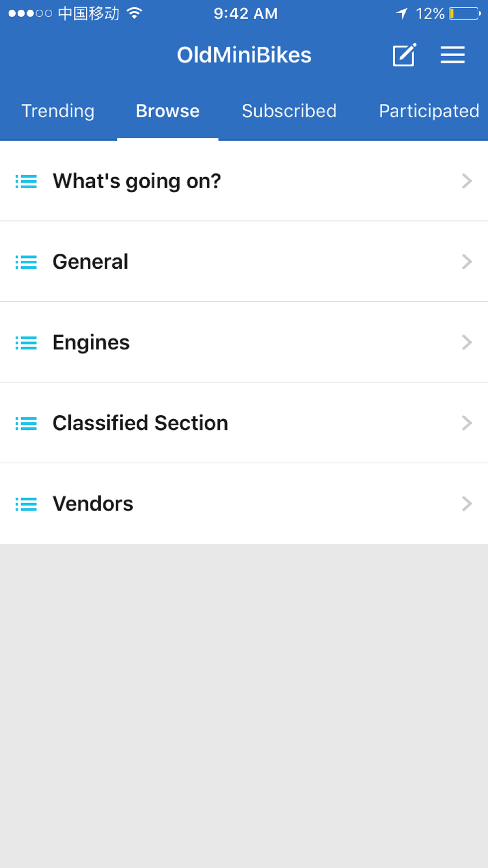Image resolution: width=488 pixels, height=868 pixels.
Task: Open the Engines forum category
Action: (x=91, y=342)
